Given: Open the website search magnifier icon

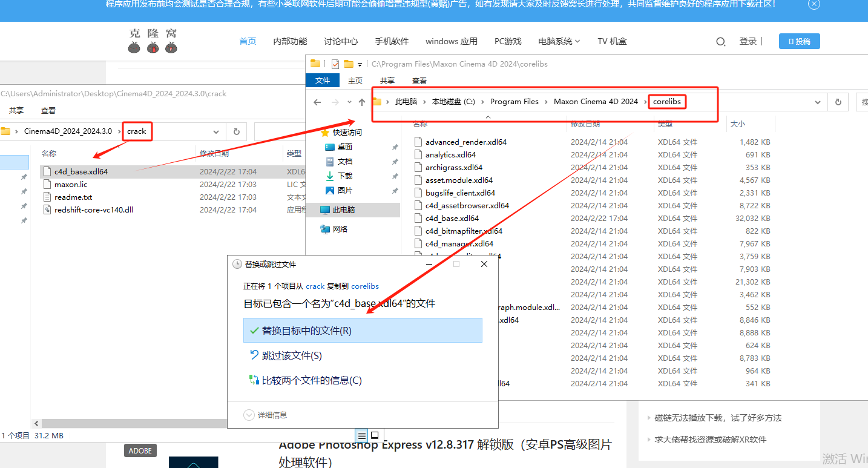Looking at the screenshot, I should pos(720,42).
